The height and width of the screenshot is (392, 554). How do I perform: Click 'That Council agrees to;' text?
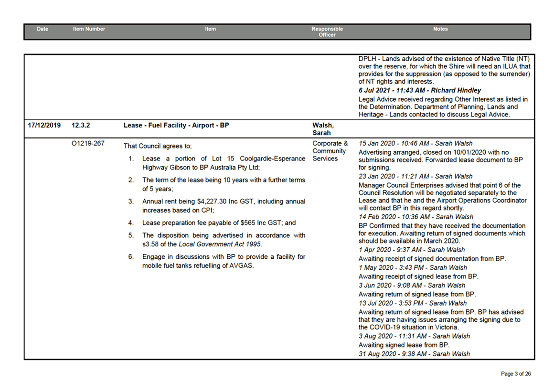point(158,146)
